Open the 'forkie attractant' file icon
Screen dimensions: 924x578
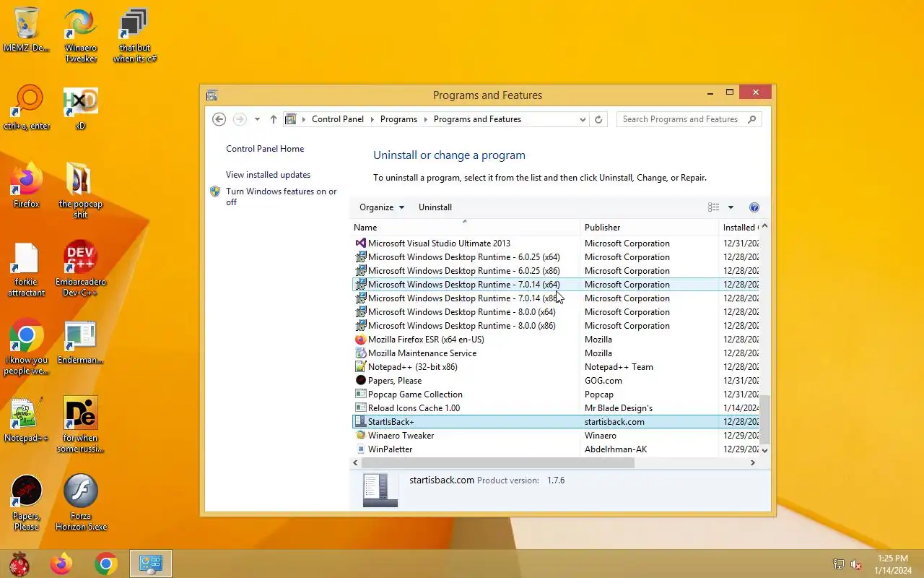(27, 269)
